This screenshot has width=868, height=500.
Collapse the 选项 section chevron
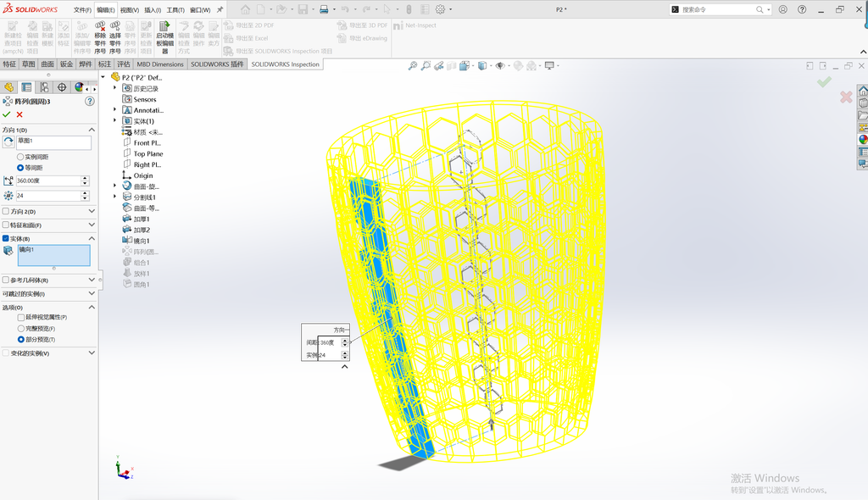[92, 307]
